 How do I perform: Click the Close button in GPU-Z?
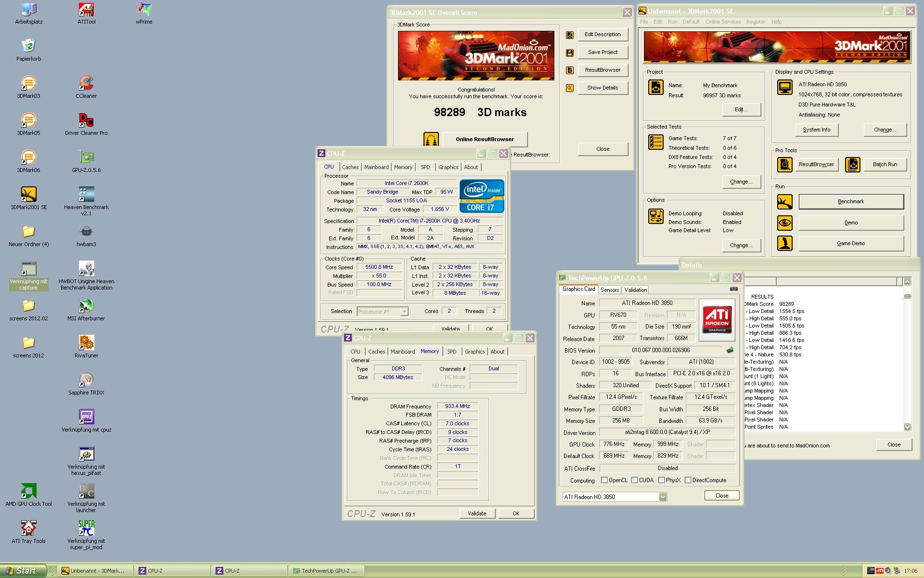click(x=721, y=496)
